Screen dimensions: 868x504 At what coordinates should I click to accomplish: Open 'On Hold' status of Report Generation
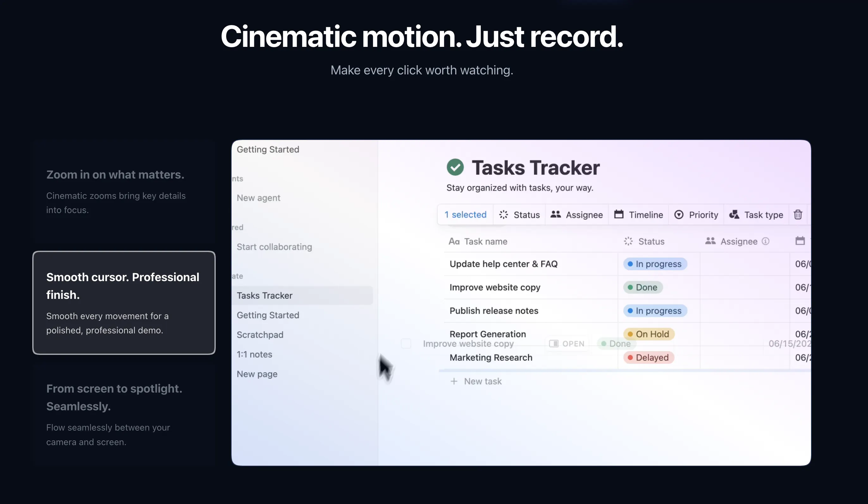tap(648, 334)
